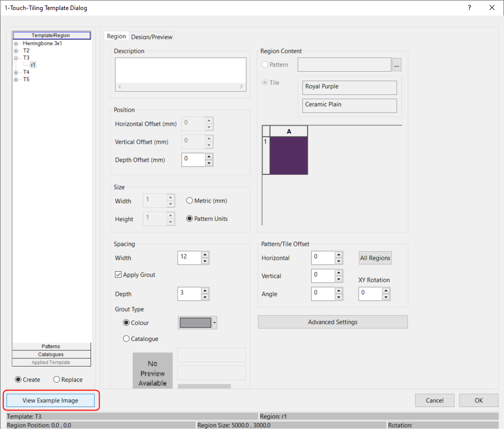Click row header 1 in tile grid
This screenshot has width=504, height=429.
tap(266, 156)
